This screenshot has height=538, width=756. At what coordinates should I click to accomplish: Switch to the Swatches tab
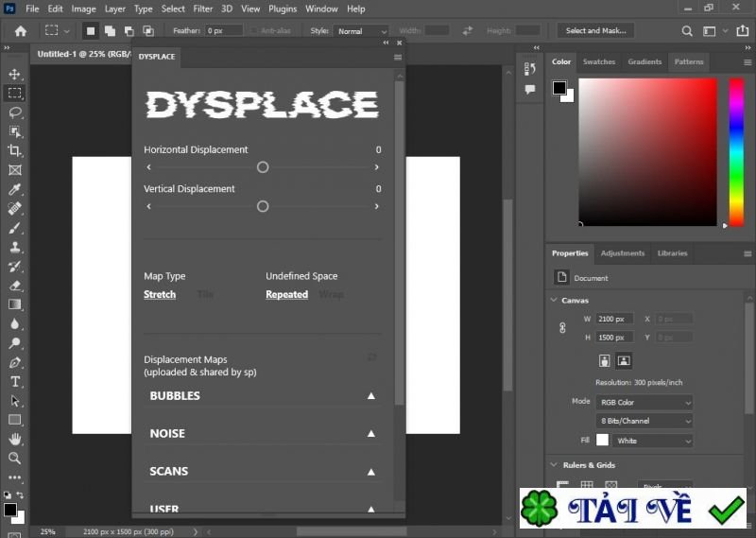598,61
